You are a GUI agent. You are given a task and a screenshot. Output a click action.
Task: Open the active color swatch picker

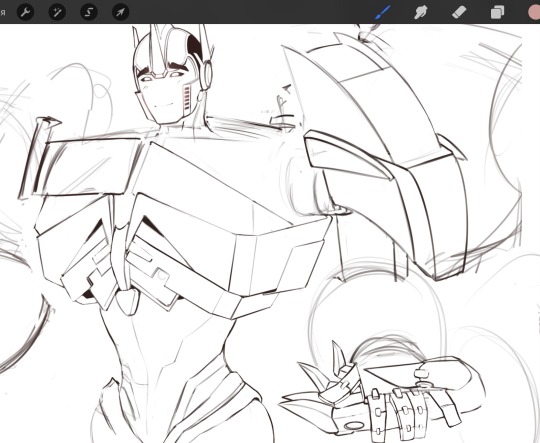pyautogui.click(x=534, y=13)
